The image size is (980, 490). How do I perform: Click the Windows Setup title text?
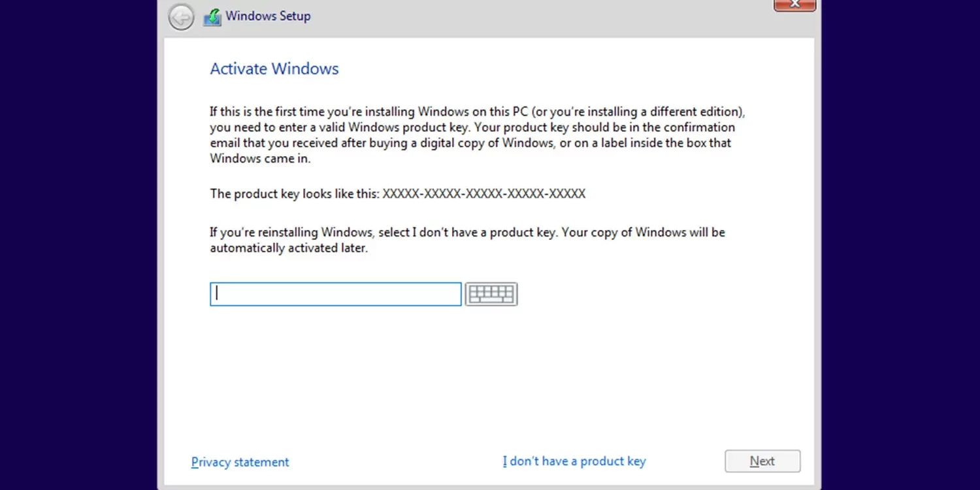[x=269, y=16]
